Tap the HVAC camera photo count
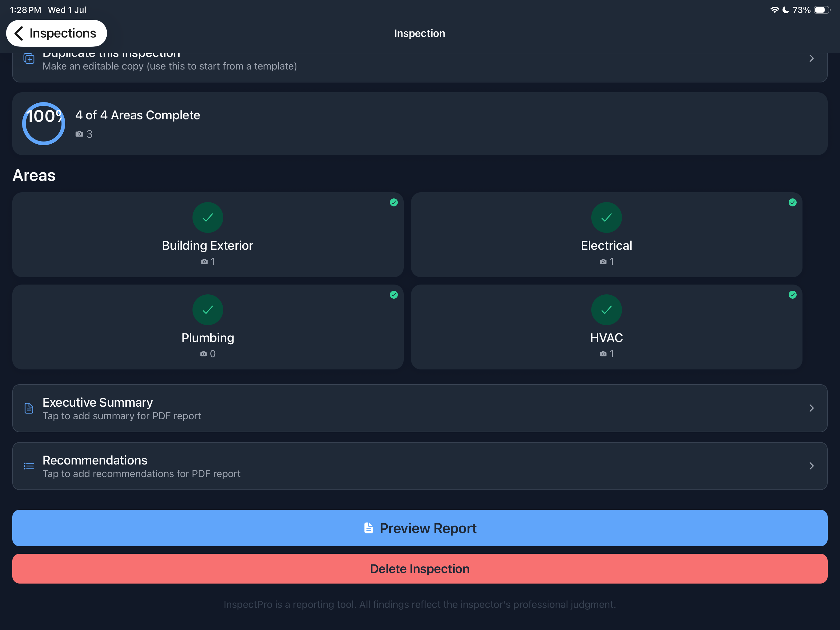The image size is (840, 630). tap(606, 354)
